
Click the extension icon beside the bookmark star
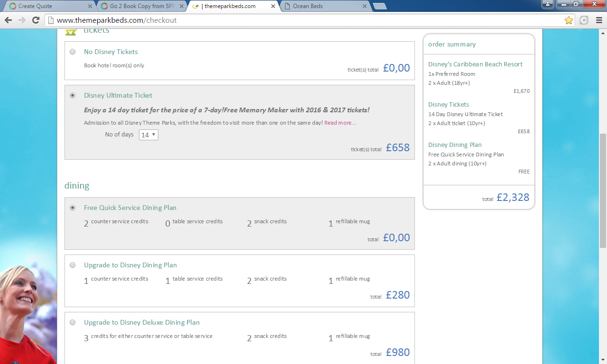(x=584, y=20)
